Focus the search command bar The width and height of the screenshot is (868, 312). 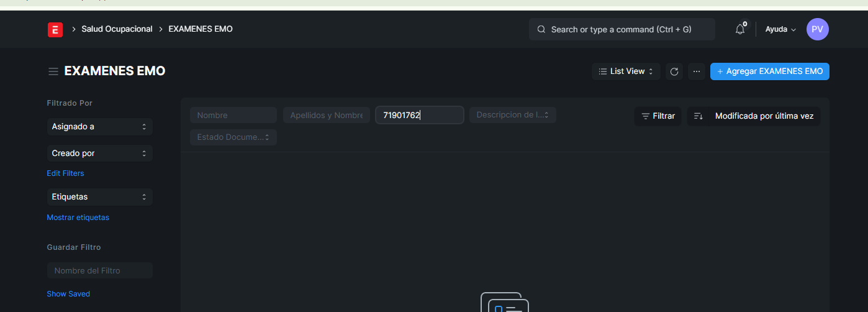[x=622, y=29]
